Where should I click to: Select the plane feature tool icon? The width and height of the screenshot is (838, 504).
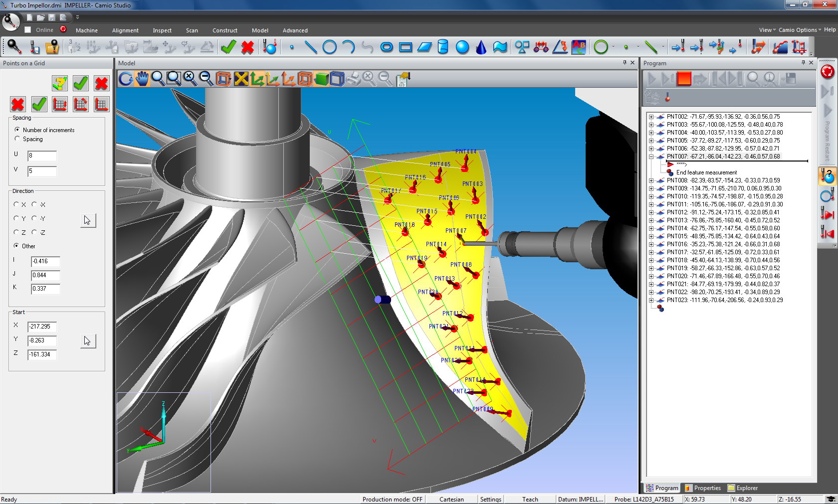(x=424, y=47)
